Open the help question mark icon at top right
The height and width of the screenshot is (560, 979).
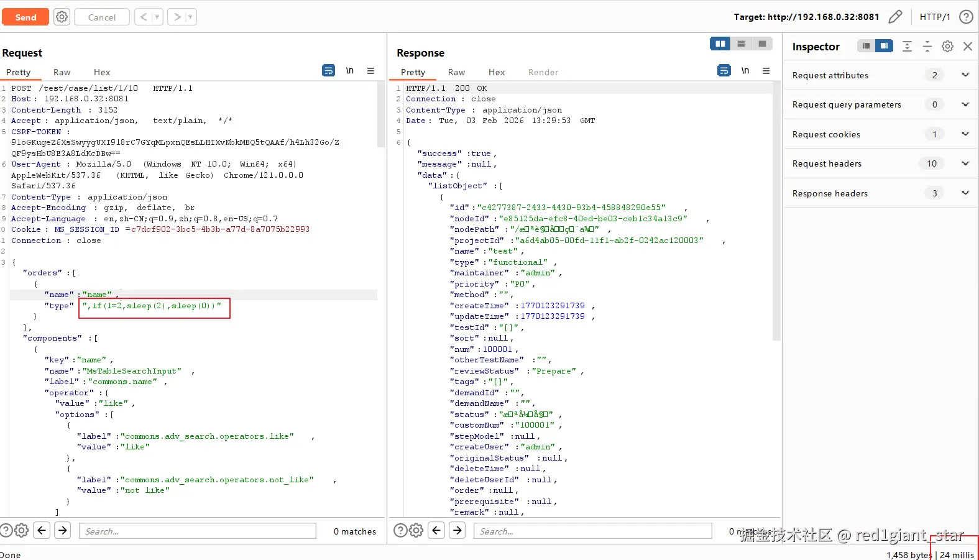tap(966, 17)
